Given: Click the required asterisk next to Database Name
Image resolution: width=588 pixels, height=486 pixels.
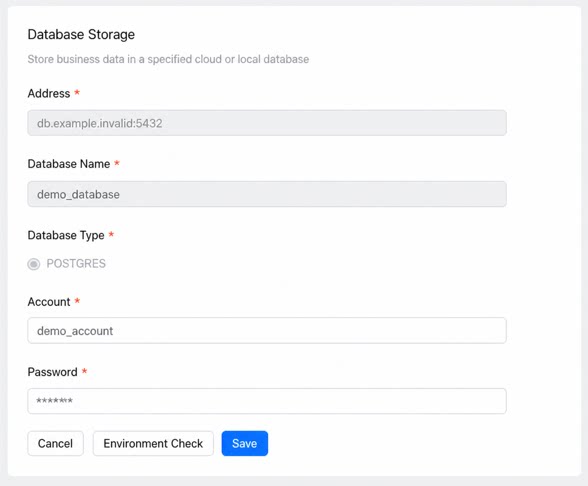Looking at the screenshot, I should [117, 163].
